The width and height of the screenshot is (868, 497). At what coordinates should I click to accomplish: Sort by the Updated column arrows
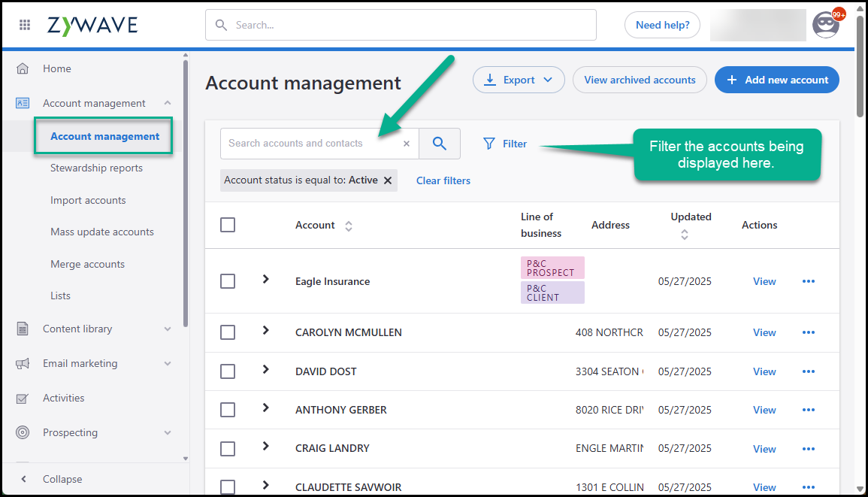(685, 235)
